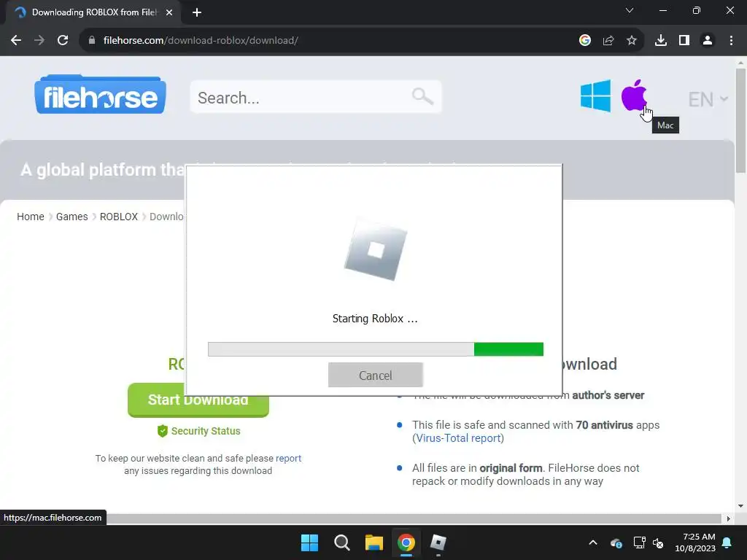The height and width of the screenshot is (560, 747).
Task: Open a new browser tab
Action: coord(197,12)
